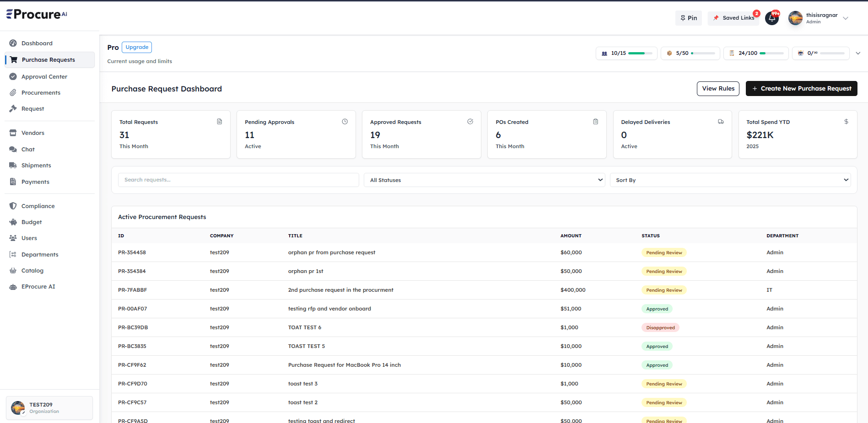Open the Approval Center from sidebar
Viewport: 868px width, 423px height.
click(44, 76)
